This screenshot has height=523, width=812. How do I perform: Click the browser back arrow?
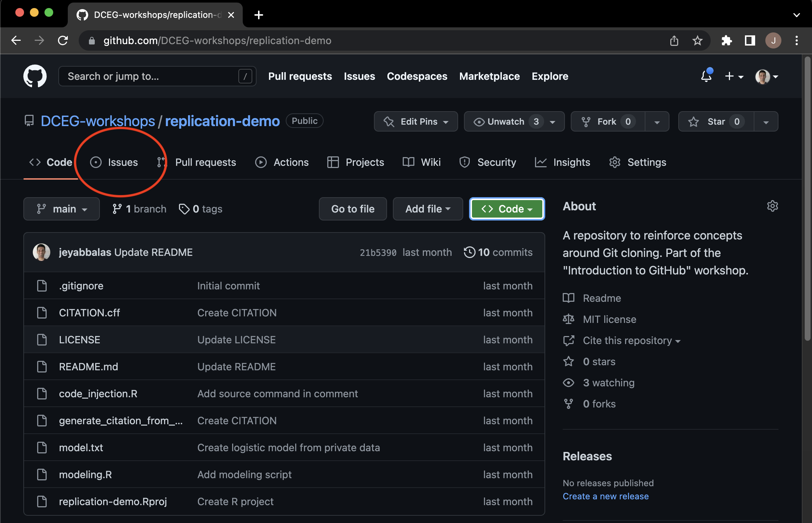pyautogui.click(x=16, y=40)
